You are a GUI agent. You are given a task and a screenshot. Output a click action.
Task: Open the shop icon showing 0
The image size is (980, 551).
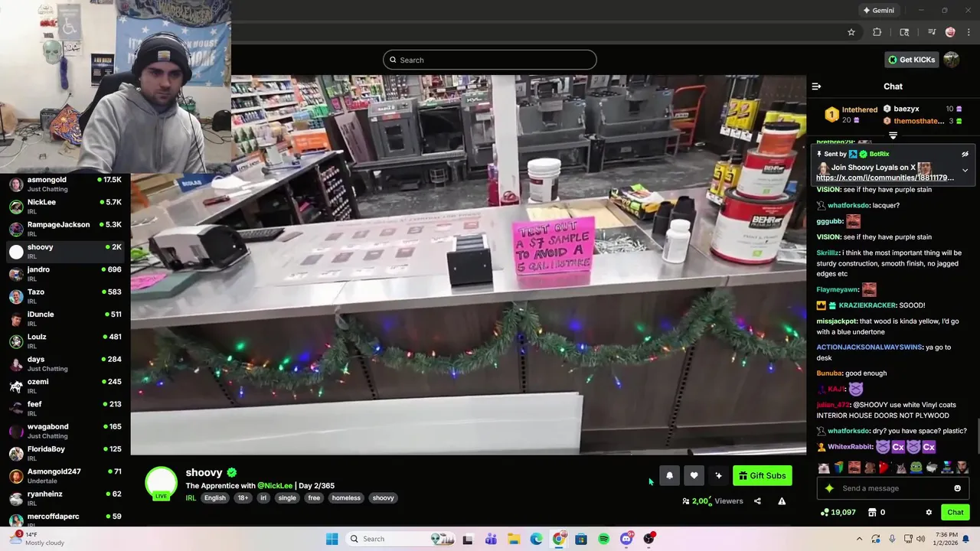(x=877, y=512)
